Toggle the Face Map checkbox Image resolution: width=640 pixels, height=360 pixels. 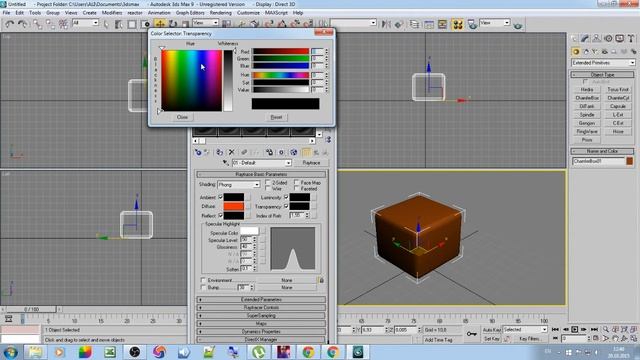296,182
